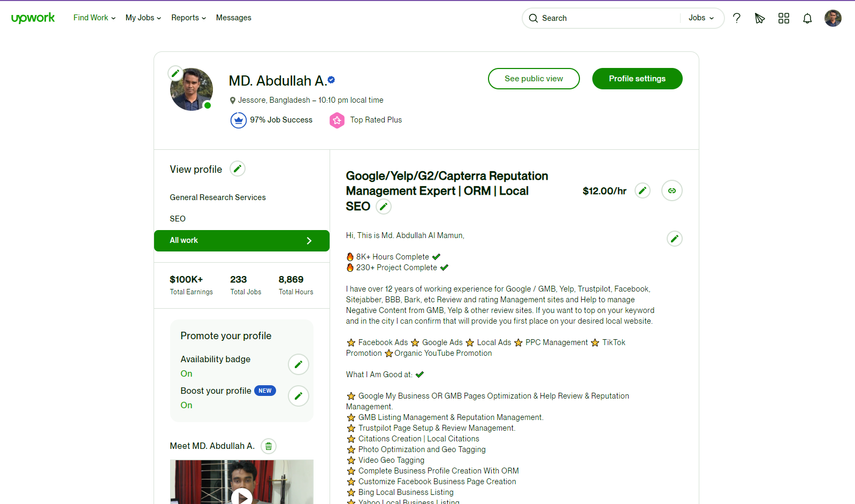Viewport: 855px width, 504px height.
Task: Click the 8,869 Total Hours stat
Action: tap(296, 285)
